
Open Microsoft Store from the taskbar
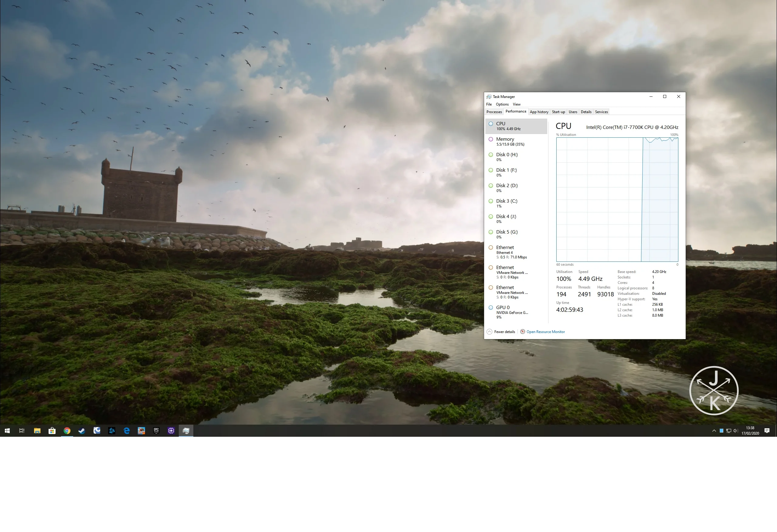[52, 431]
